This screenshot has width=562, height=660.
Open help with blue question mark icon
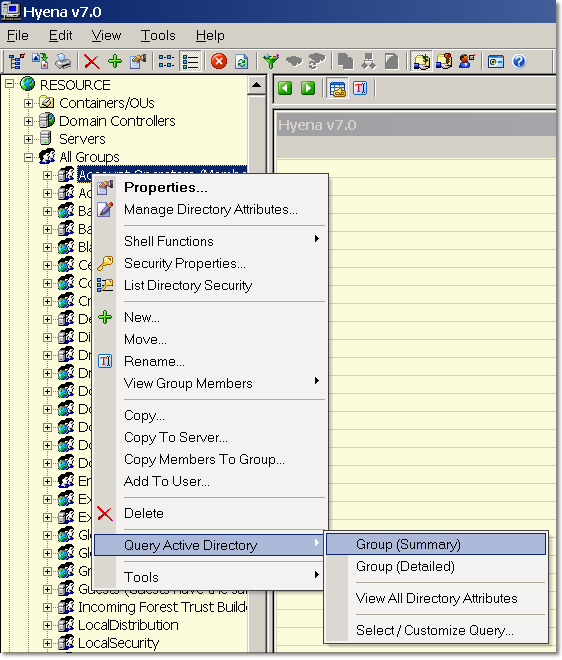coord(519,61)
